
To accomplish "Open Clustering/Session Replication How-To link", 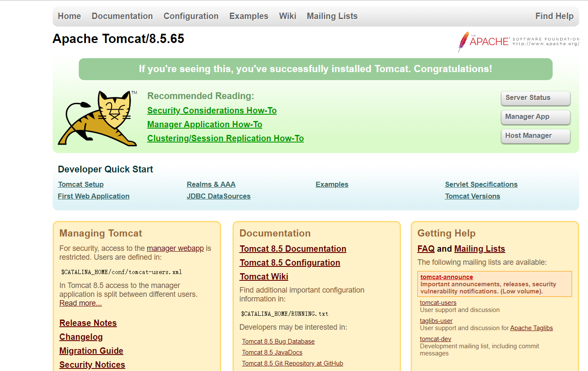I will pyautogui.click(x=225, y=138).
